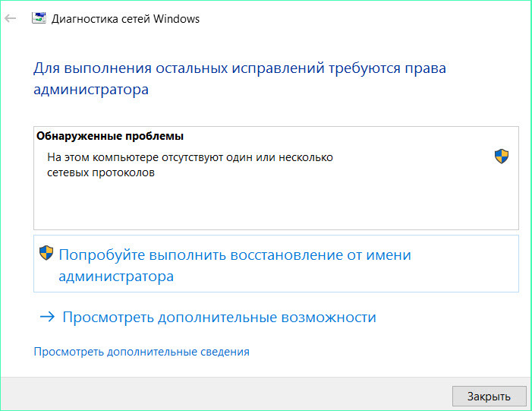This screenshot has width=532, height=411.
Task: Click the "Диагностика сетей Windows" title text
Action: (125, 18)
